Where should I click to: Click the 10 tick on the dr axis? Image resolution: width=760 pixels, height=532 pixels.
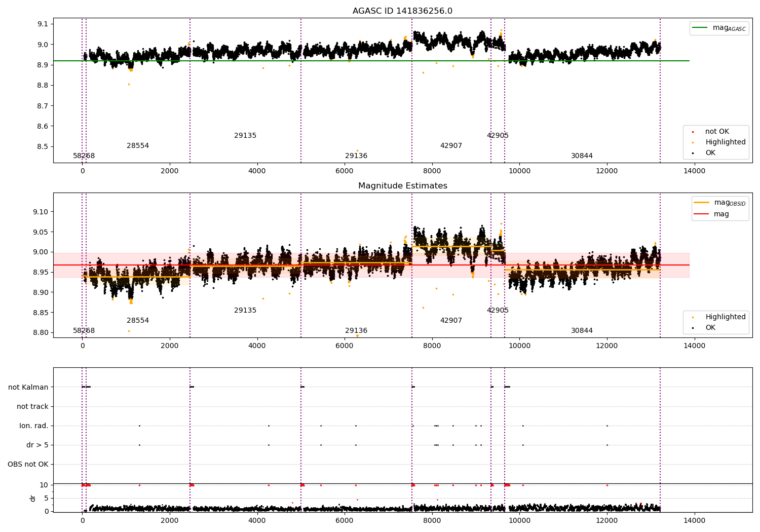click(44, 485)
